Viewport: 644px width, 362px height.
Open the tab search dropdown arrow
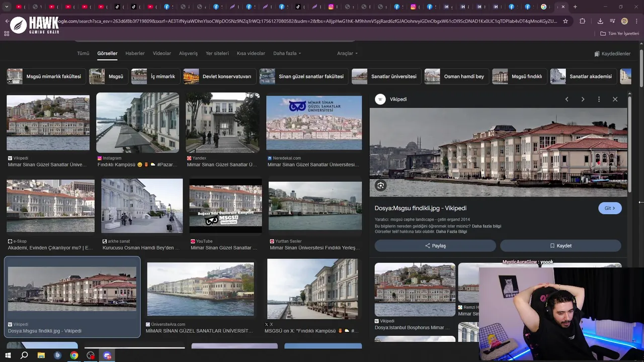click(x=7, y=7)
